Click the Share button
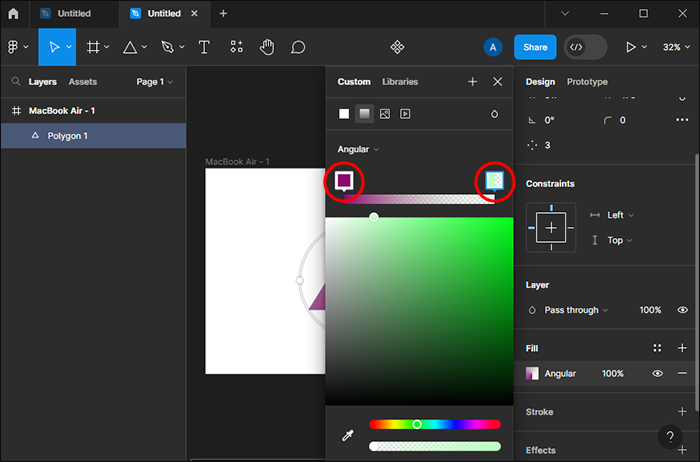The image size is (700, 462). tap(535, 47)
